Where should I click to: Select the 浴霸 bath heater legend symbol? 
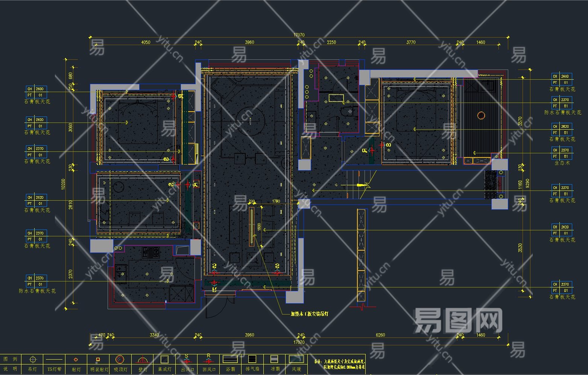click(x=230, y=359)
